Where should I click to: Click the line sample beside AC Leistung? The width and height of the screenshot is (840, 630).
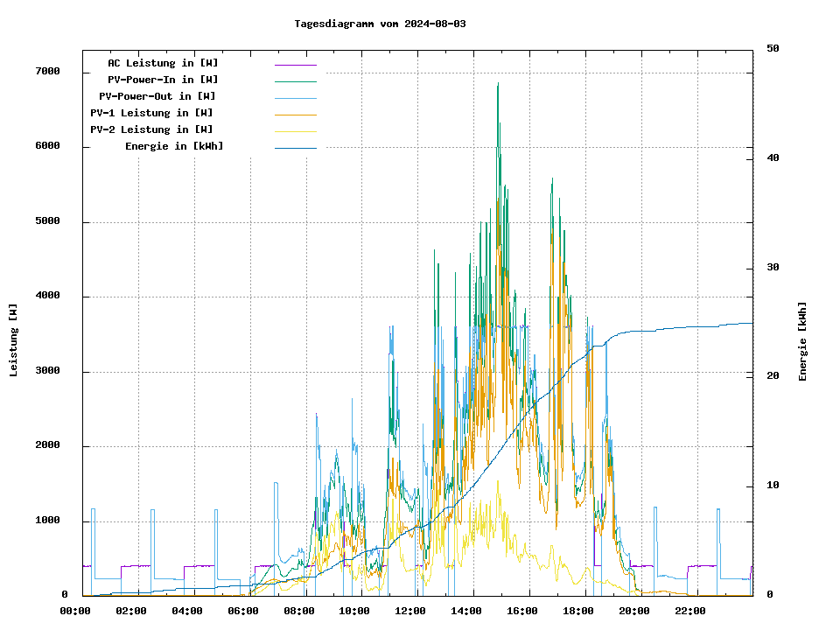tap(295, 64)
